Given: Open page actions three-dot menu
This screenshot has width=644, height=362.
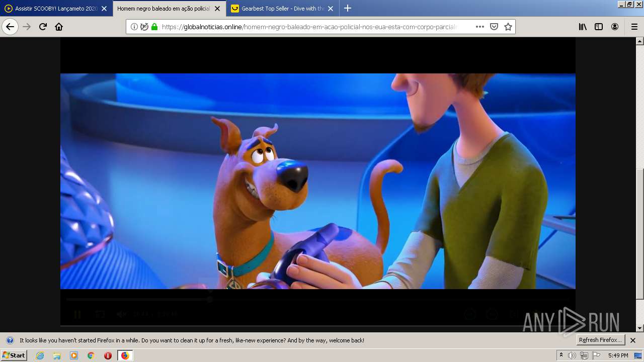Looking at the screenshot, I should coord(480,27).
